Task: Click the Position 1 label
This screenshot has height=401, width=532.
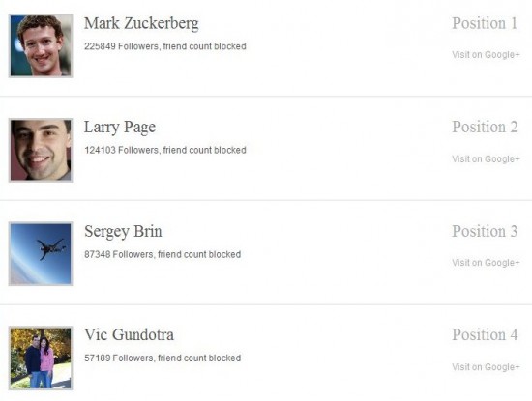Action: [x=485, y=23]
